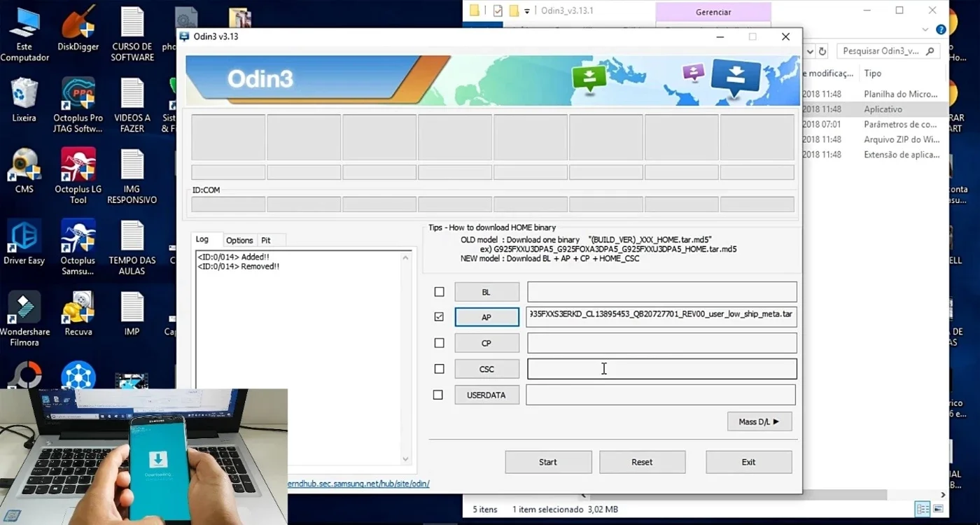Open the CMS desktop shortcut
The height and width of the screenshot is (525, 980).
coord(24,171)
